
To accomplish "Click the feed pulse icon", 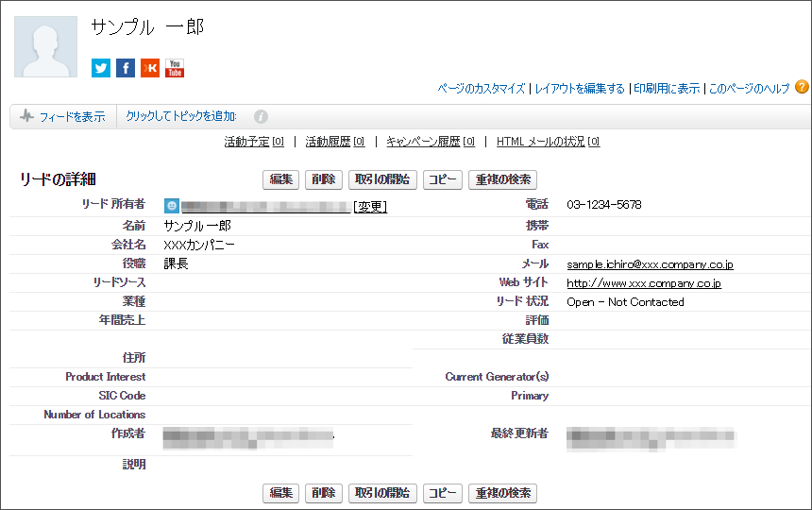I will [x=27, y=116].
